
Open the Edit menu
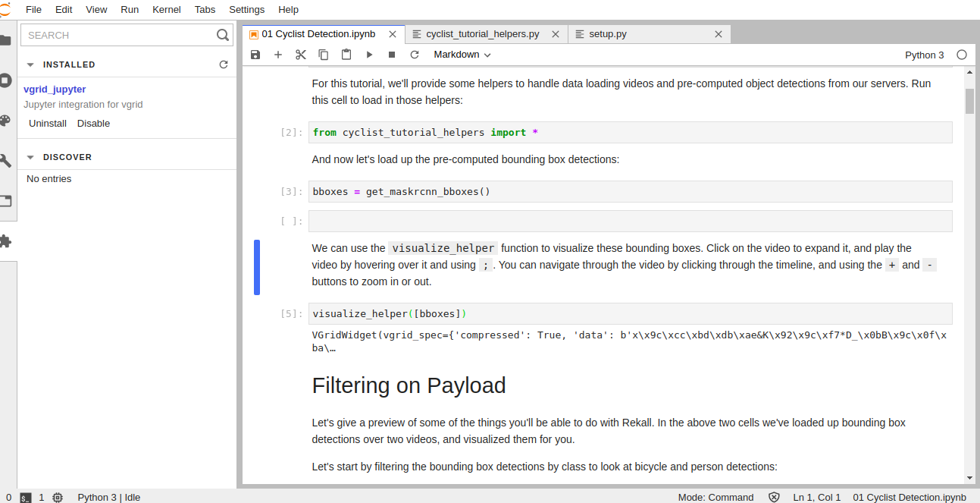point(64,10)
